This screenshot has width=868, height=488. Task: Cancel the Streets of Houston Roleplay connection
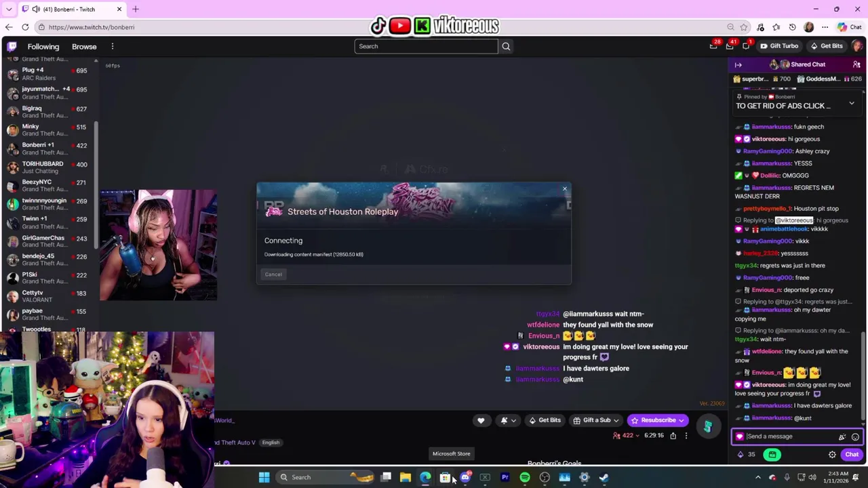(x=273, y=274)
